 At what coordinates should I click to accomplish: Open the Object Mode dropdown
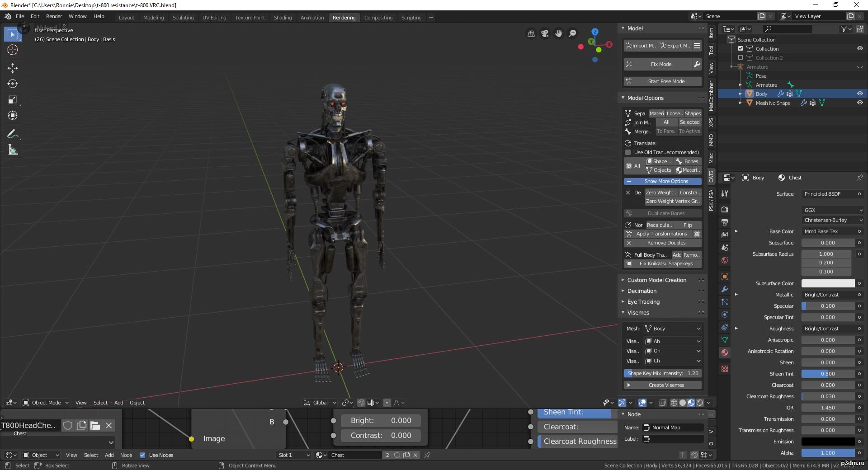point(46,403)
